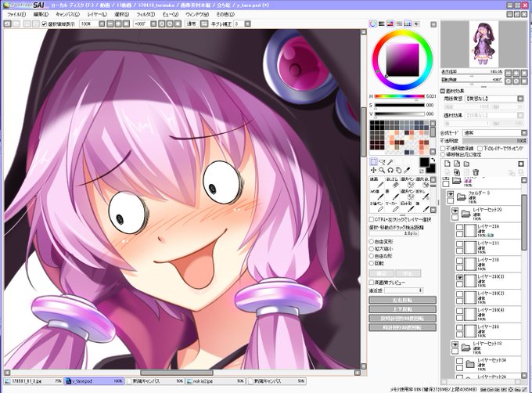Image resolution: width=532 pixels, height=393 pixels.
Task: Open the フィルタ menu
Action: click(146, 14)
